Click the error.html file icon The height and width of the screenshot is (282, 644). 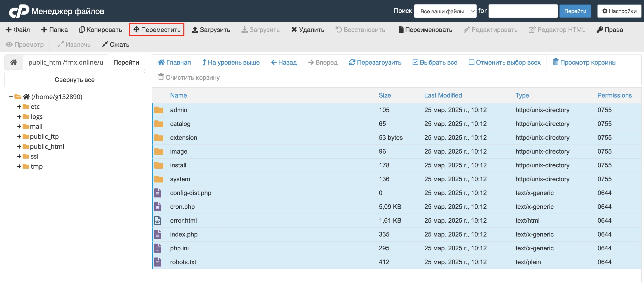tap(158, 220)
